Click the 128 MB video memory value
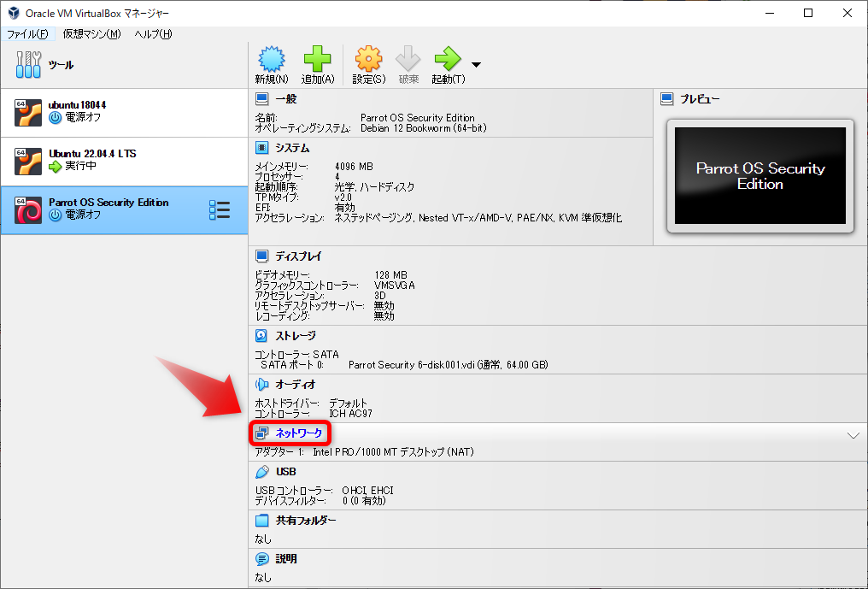This screenshot has width=868, height=589. (390, 274)
